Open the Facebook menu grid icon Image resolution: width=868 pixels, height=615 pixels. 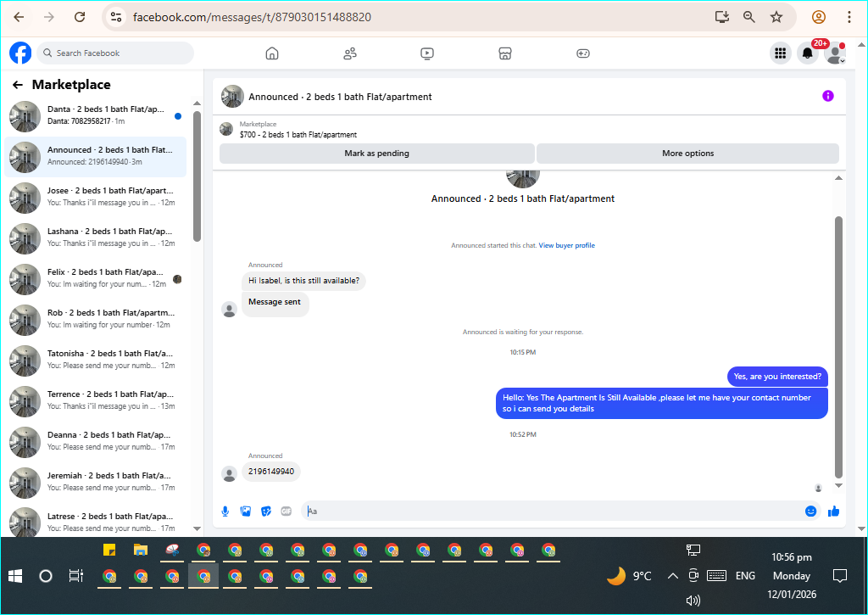[780, 53]
